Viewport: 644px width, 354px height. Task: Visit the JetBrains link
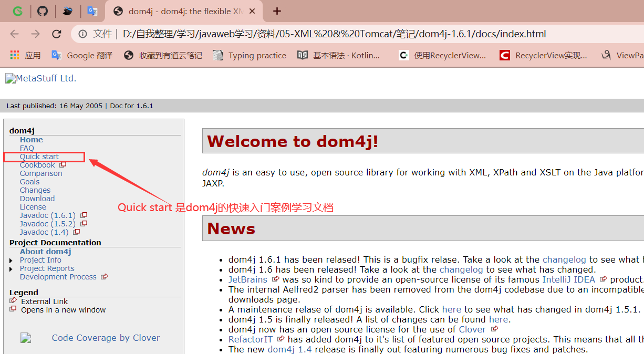pos(248,279)
